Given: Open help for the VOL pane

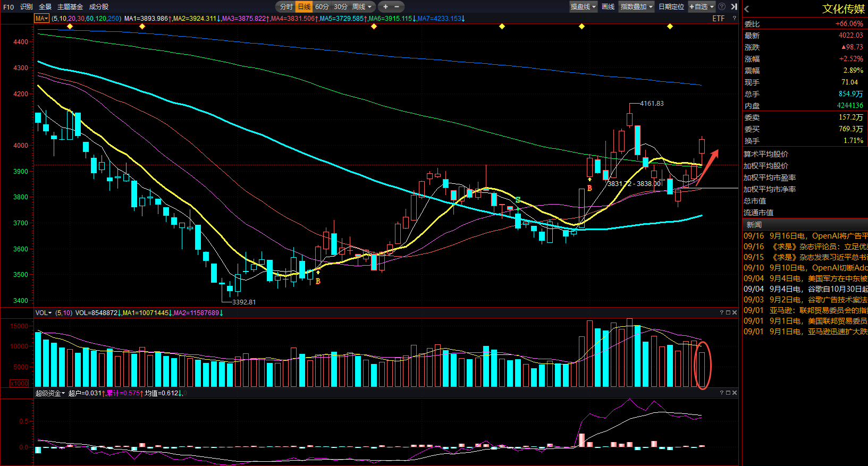Looking at the screenshot, I should point(722,312).
